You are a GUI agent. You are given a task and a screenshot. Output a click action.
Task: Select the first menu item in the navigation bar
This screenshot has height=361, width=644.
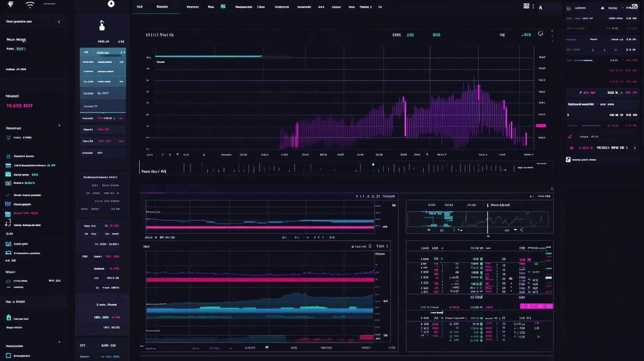click(140, 7)
